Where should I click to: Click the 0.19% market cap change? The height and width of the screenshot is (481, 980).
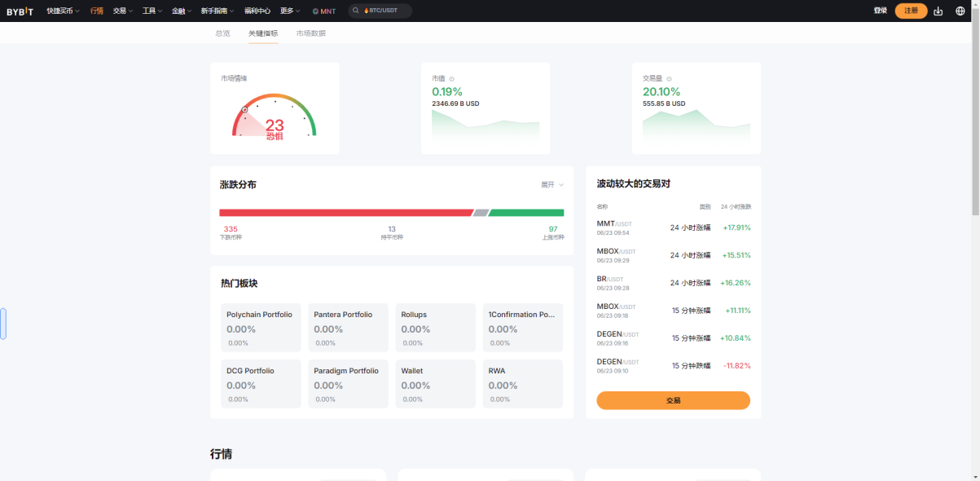click(447, 91)
